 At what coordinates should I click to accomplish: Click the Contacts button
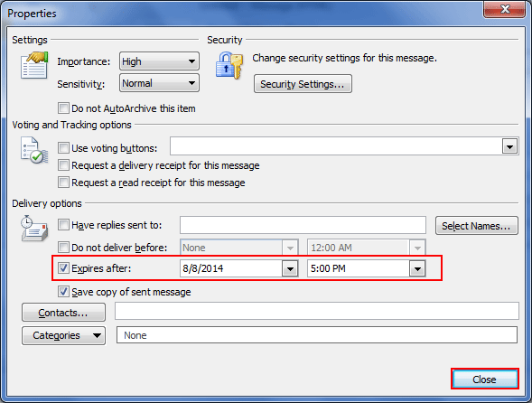point(64,313)
